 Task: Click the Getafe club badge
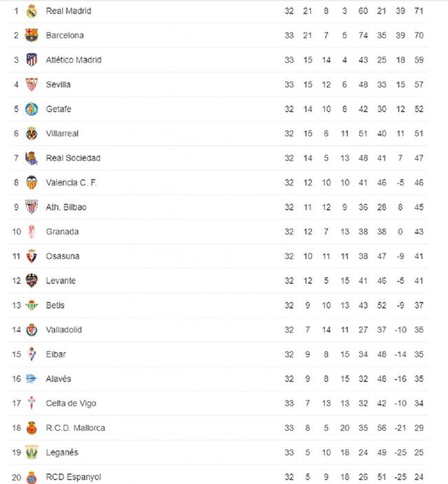click(x=31, y=109)
